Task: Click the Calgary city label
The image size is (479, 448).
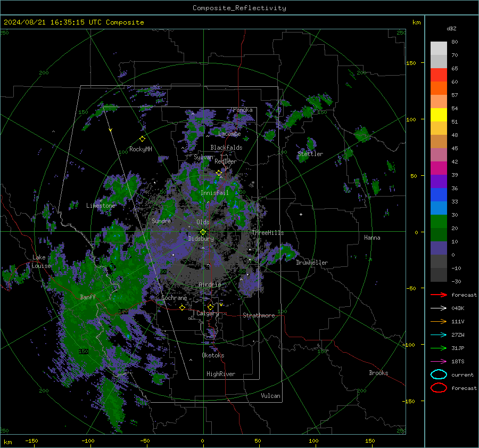Action: [208, 313]
